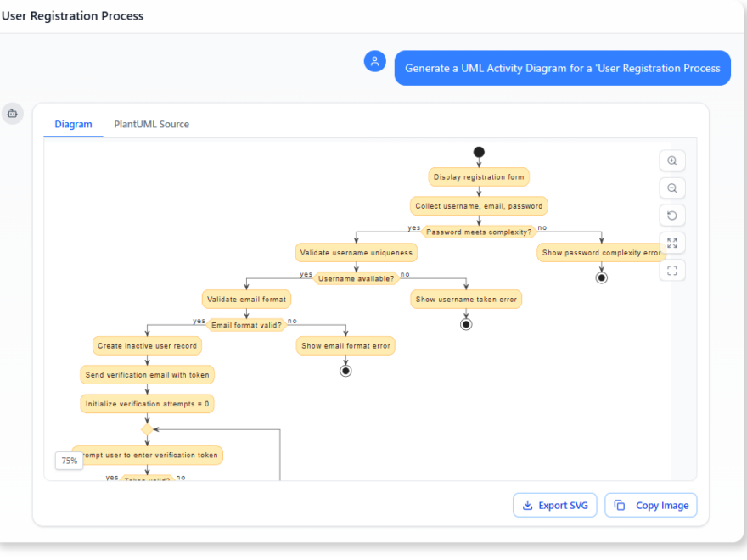Viewport: 747px width, 560px height.
Task: Click the initial start node circle
Action: pos(479,152)
